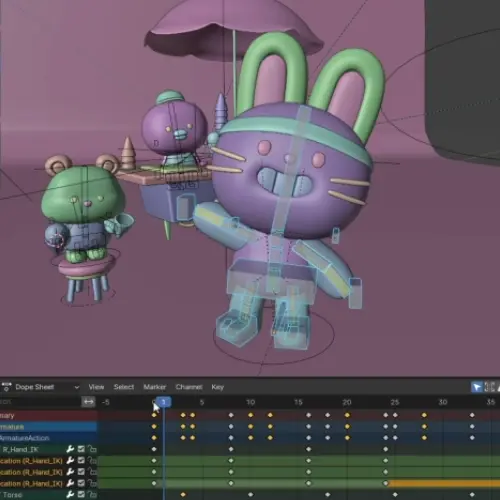Click the swap arrows icon beside search
Screen dimensions: 500x500
pos(88,402)
